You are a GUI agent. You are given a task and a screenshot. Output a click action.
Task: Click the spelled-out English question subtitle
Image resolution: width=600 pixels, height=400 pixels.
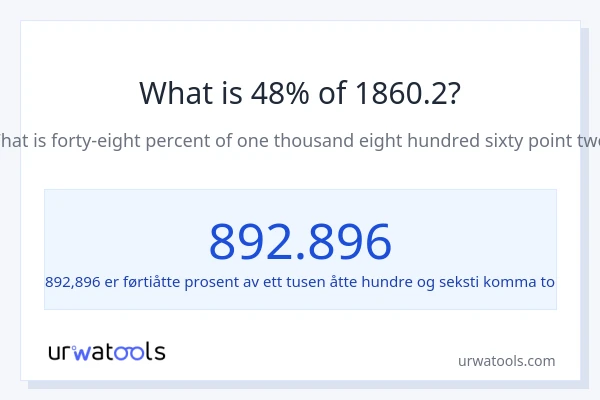pyautogui.click(x=300, y=141)
